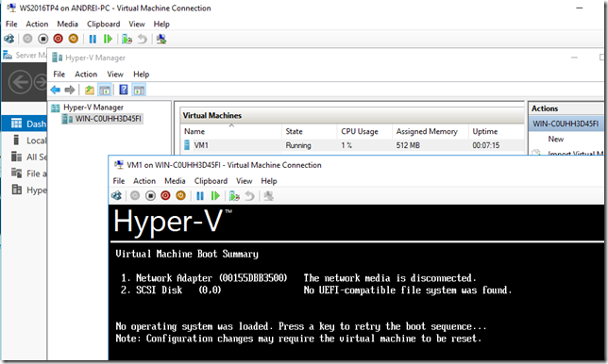The image size is (608, 364).
Task: Toggle Show/Hide Console Tree icon
Action: [x=105, y=91]
